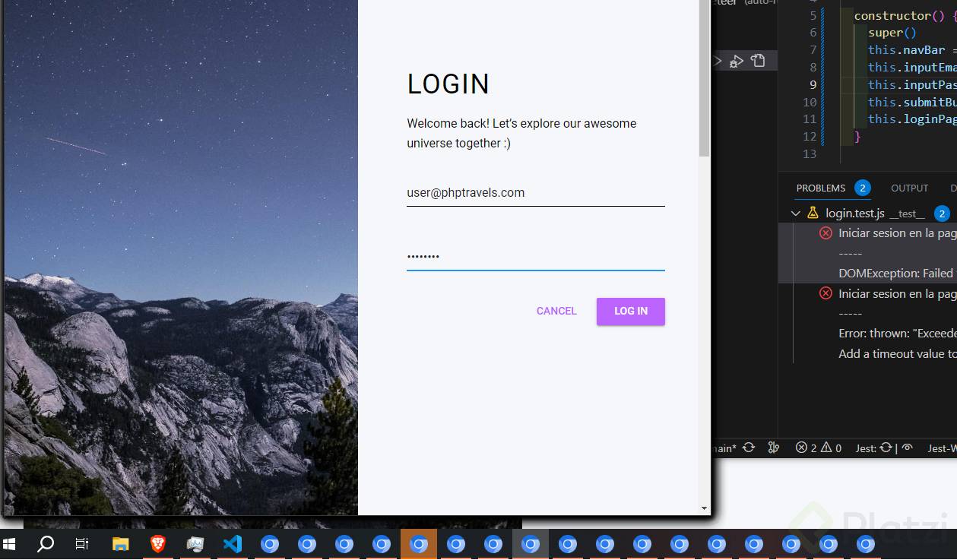The width and height of the screenshot is (957, 560).
Task: Open the app icon between Brave and VS Code
Action: point(195,544)
